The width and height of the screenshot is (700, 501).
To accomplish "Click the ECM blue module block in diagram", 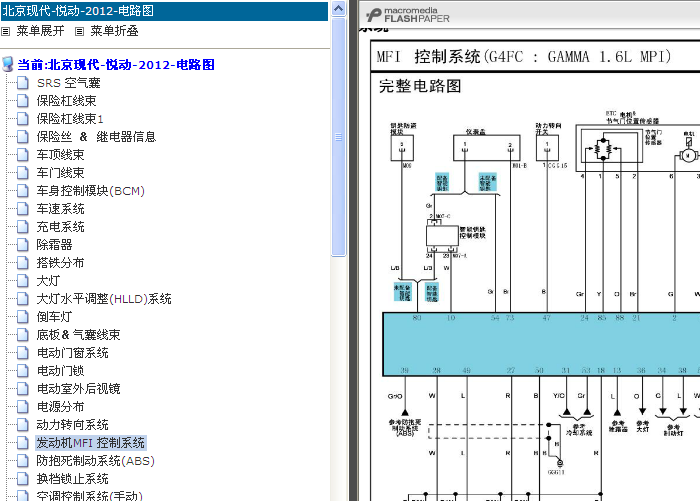I will [x=541, y=344].
